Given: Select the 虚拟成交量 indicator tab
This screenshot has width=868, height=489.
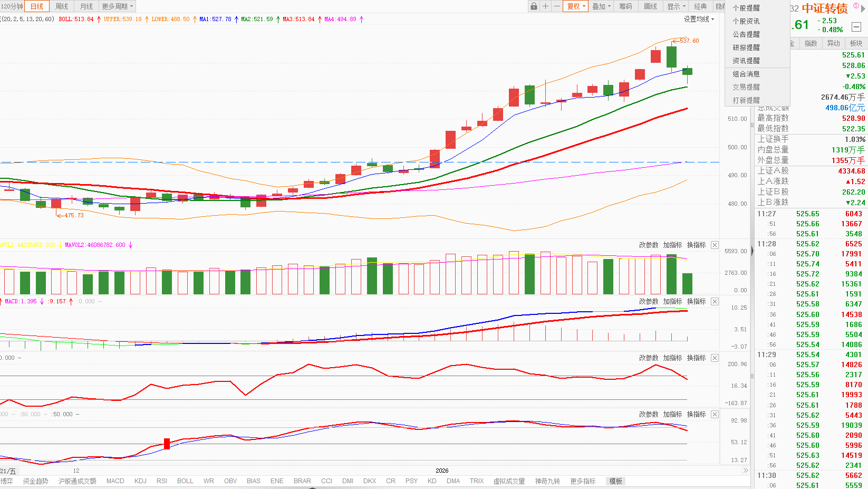Looking at the screenshot, I should (x=509, y=481).
